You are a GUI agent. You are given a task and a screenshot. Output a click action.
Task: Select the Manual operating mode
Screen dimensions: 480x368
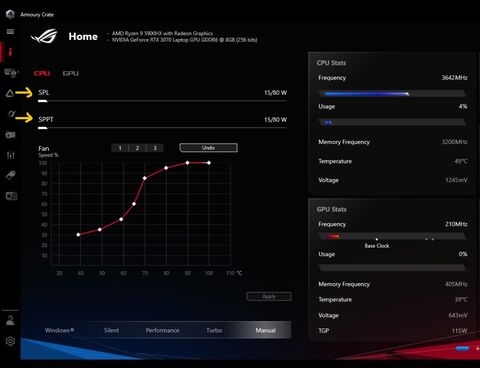pyautogui.click(x=266, y=330)
